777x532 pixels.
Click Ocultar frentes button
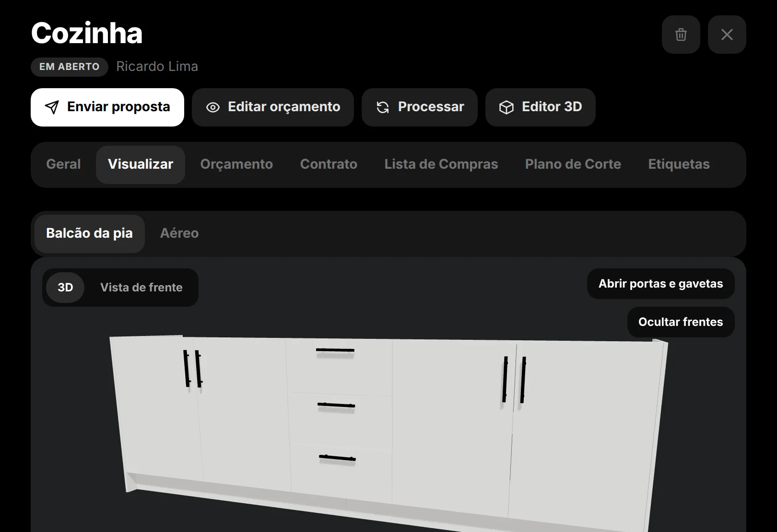tap(681, 322)
